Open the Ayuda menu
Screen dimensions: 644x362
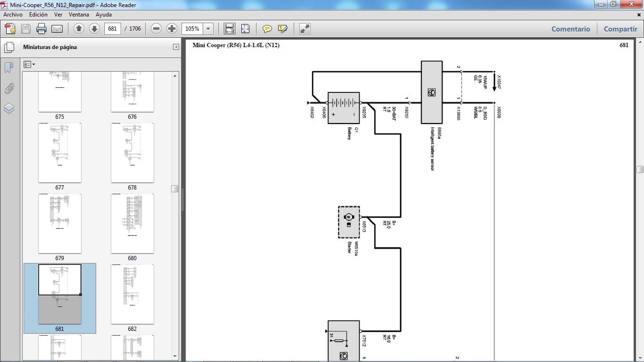(104, 15)
